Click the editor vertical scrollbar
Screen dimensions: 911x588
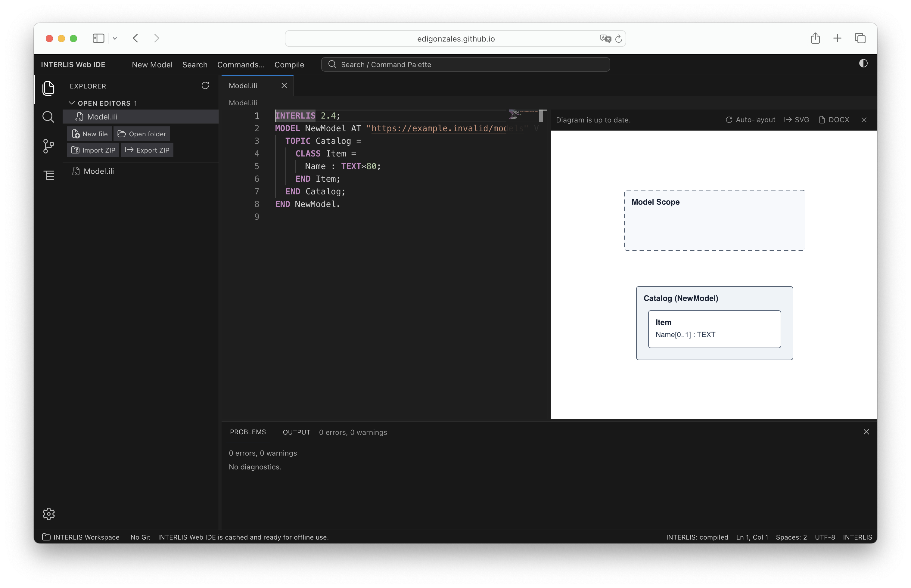click(541, 116)
